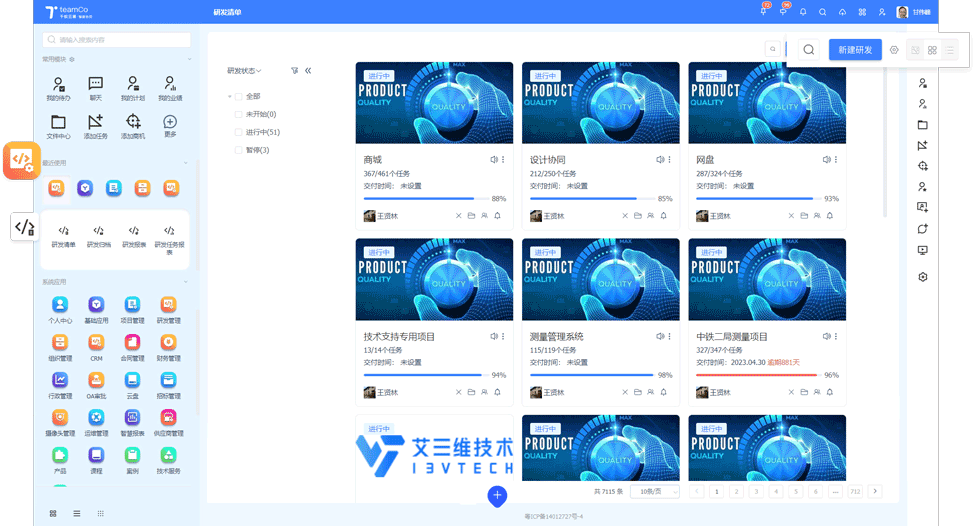
Task: Go to page 712 in pagination
Action: [856, 491]
